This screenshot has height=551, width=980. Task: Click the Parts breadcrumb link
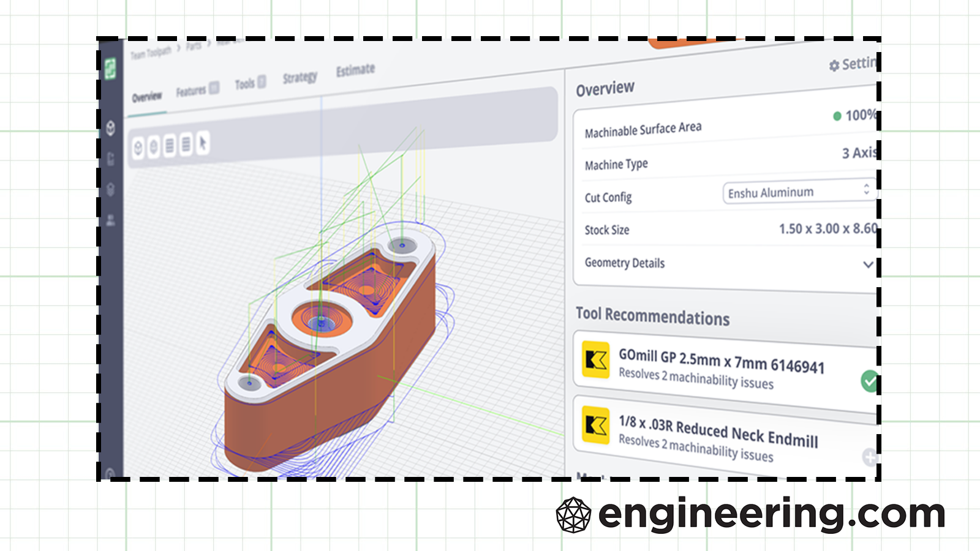194,46
